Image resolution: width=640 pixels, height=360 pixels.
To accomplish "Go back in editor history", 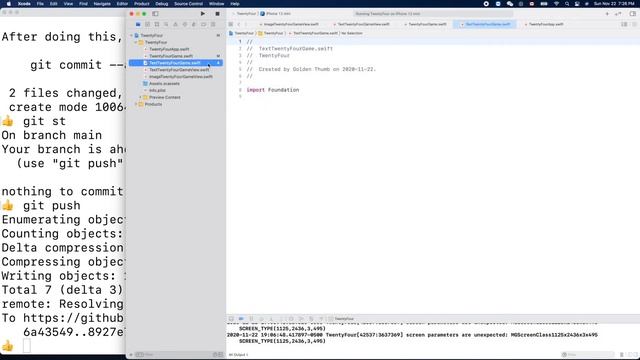I will tap(239, 24).
